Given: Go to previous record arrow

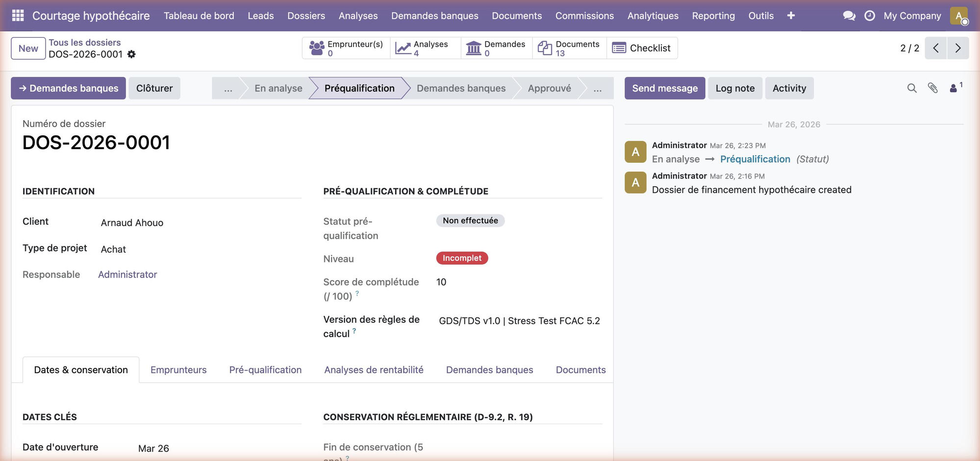Looking at the screenshot, I should coord(936,48).
